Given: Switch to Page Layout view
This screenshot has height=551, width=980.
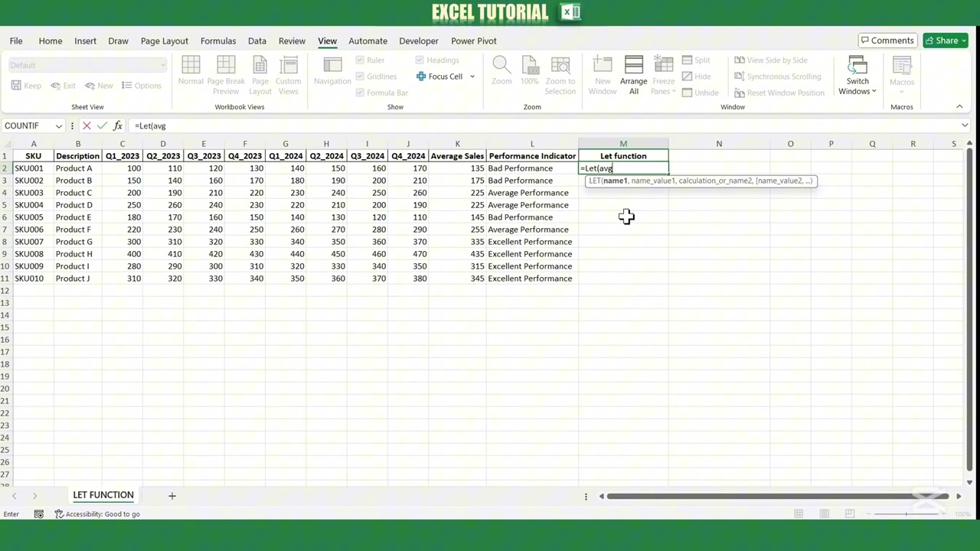Looking at the screenshot, I should [x=260, y=74].
